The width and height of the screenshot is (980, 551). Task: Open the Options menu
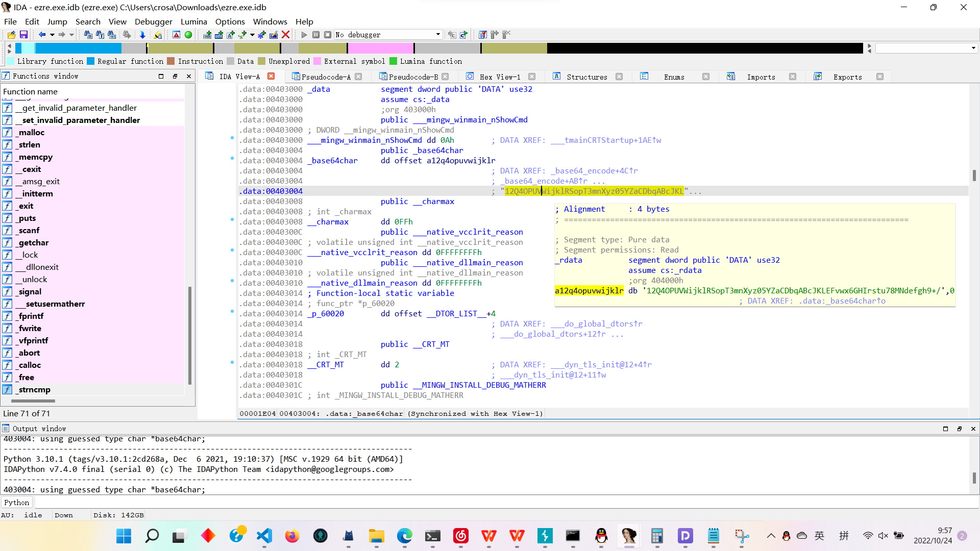(230, 21)
